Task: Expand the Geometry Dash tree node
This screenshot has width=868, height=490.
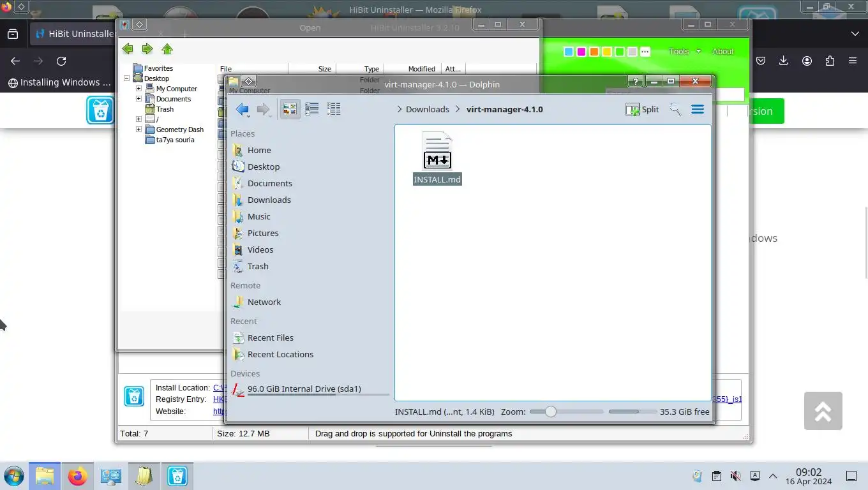Action: click(139, 130)
